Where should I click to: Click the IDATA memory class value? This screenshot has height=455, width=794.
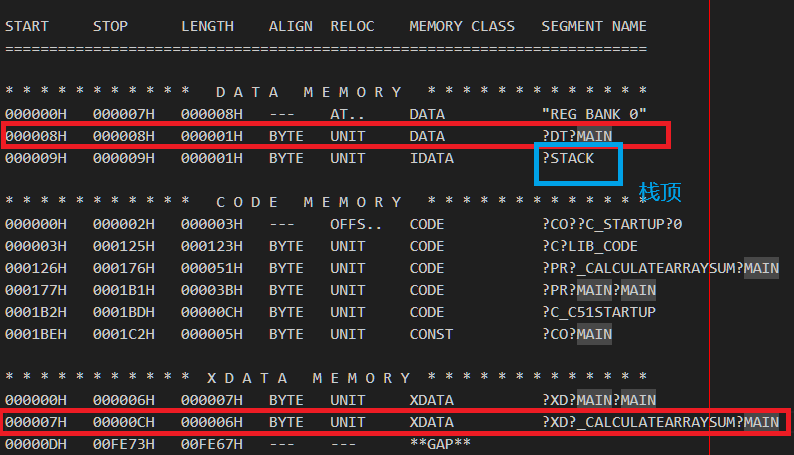point(431,158)
